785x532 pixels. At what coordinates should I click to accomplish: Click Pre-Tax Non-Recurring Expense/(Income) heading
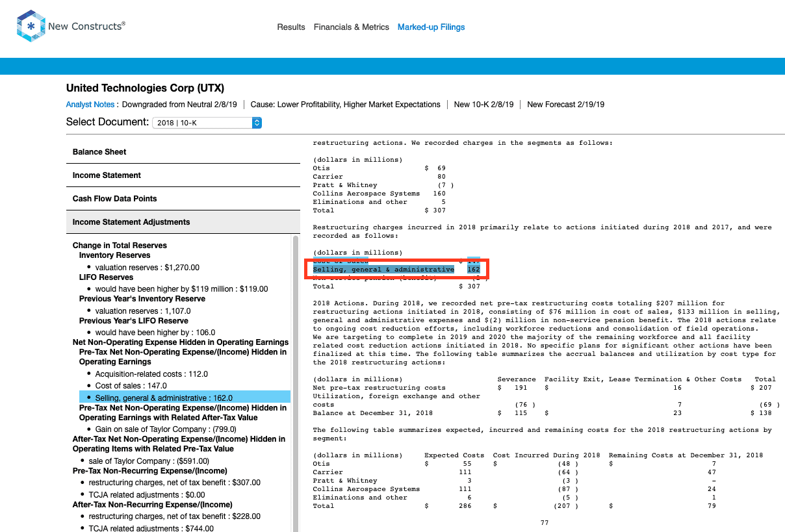pos(150,471)
